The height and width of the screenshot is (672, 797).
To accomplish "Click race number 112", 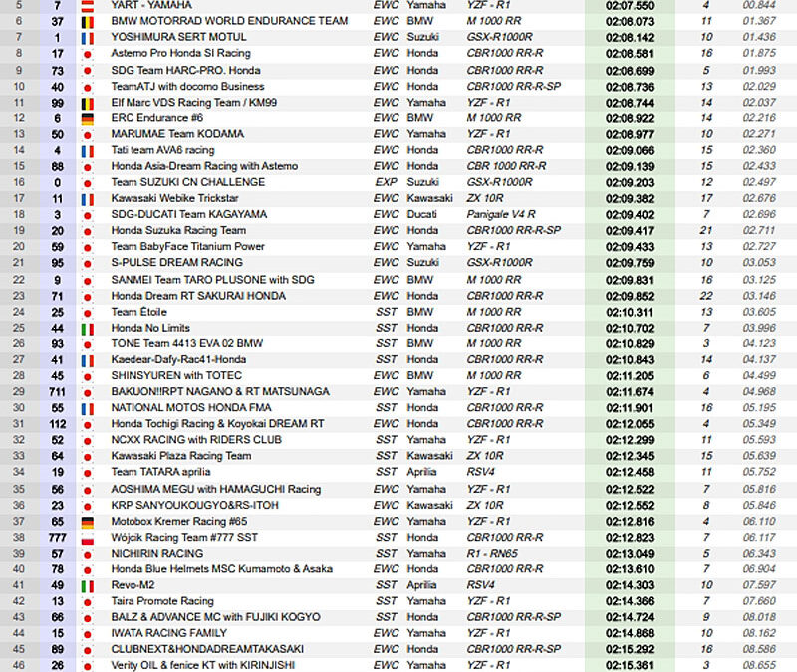I will click(58, 424).
